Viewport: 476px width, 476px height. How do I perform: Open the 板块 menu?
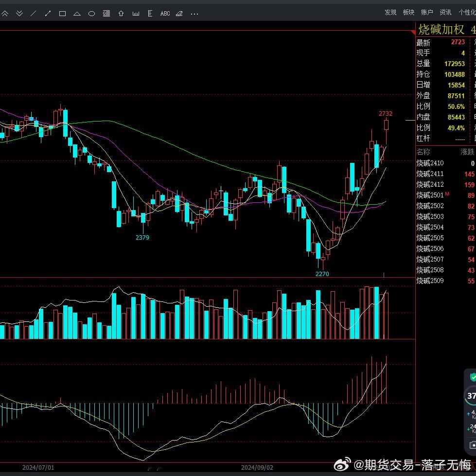408,12
